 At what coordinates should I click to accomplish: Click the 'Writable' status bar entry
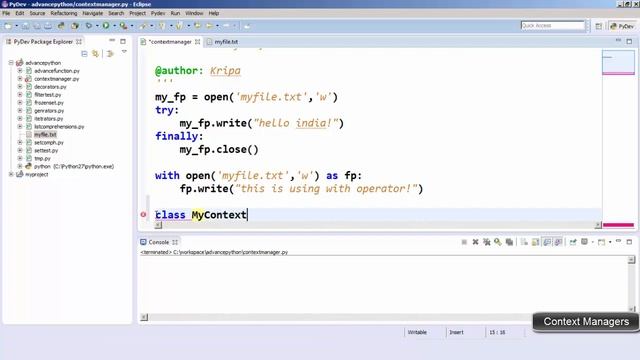(417, 332)
